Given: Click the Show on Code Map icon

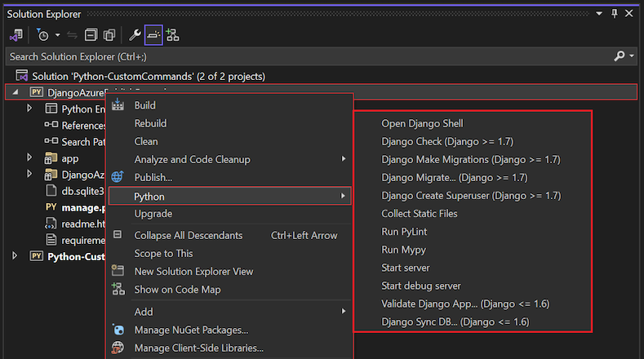Looking at the screenshot, I should point(118,289).
